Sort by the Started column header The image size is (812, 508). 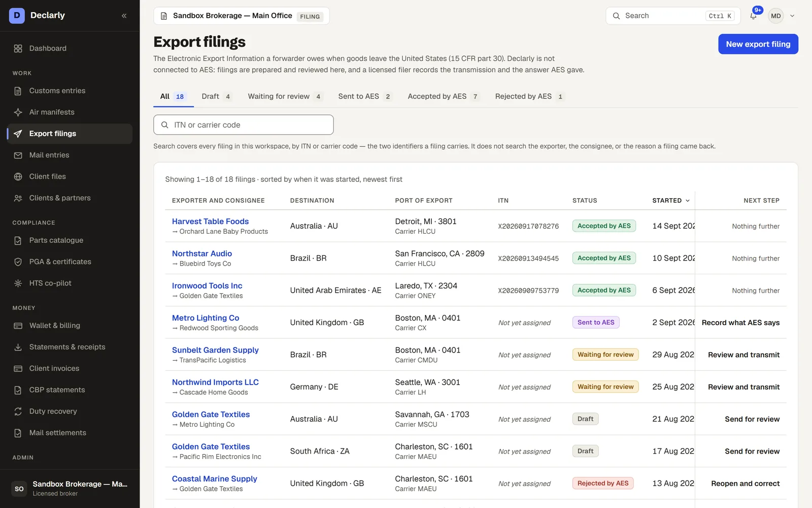click(671, 201)
